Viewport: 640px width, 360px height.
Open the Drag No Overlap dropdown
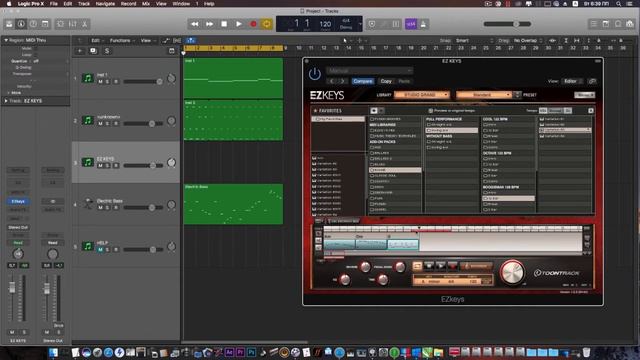click(528, 40)
